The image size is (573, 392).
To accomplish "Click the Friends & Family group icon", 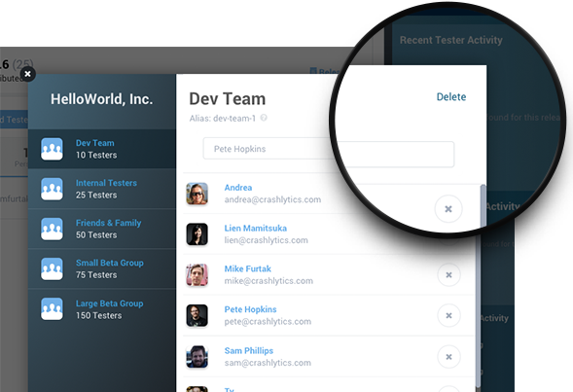I will pos(52,229).
